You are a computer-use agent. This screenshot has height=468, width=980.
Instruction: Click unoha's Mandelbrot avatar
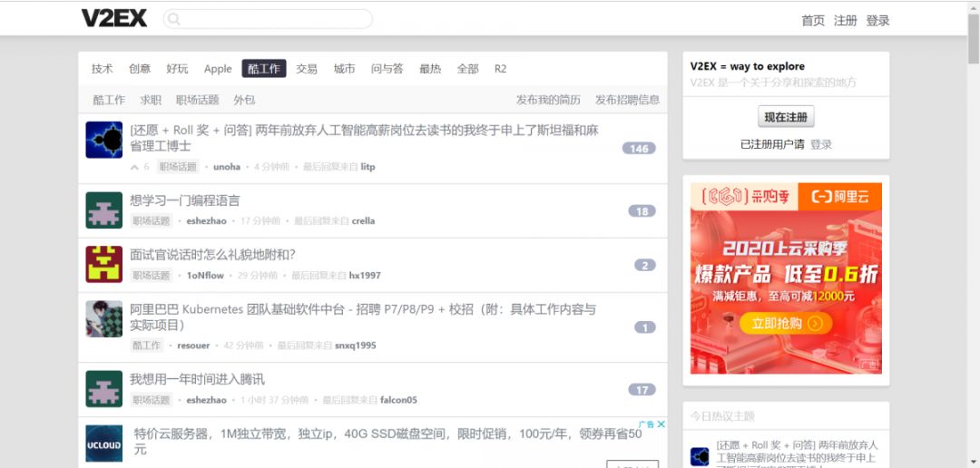[103, 140]
